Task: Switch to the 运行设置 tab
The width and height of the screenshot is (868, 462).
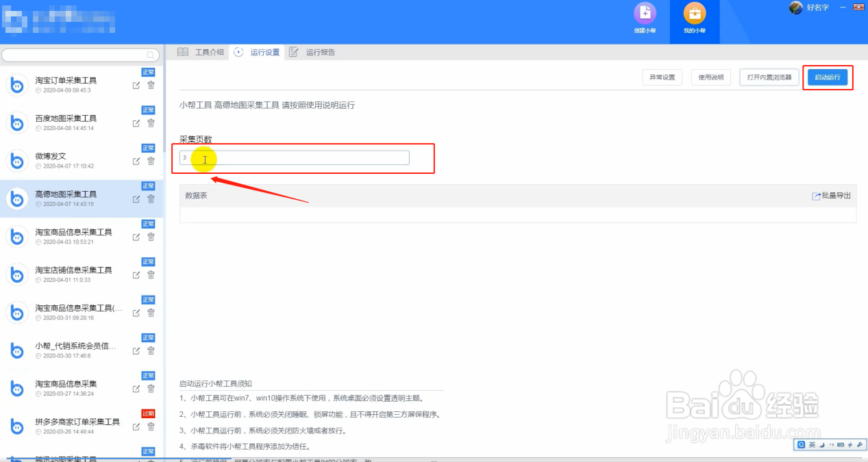Action: pyautogui.click(x=257, y=52)
